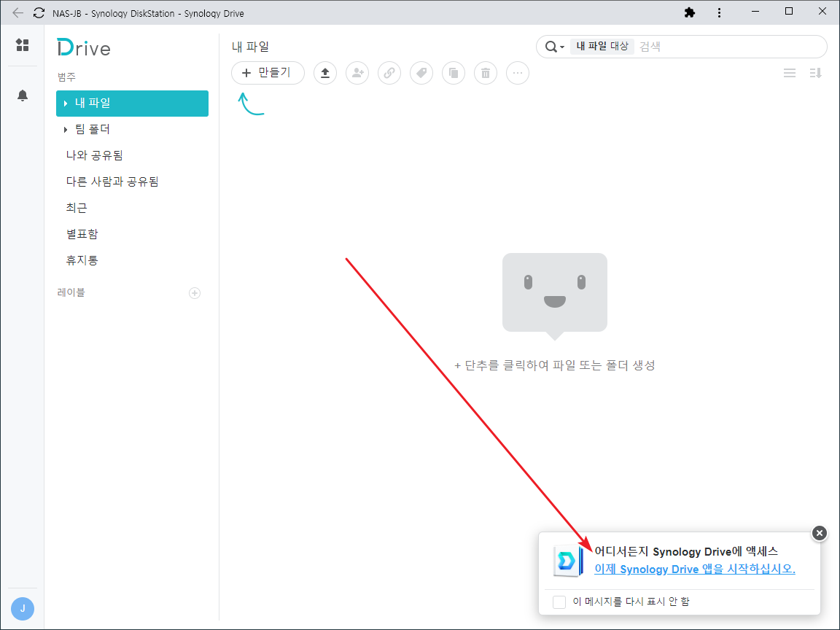Click the 내 파일 breadcrumb heading
Screen dimensions: 840x630
tap(250, 47)
